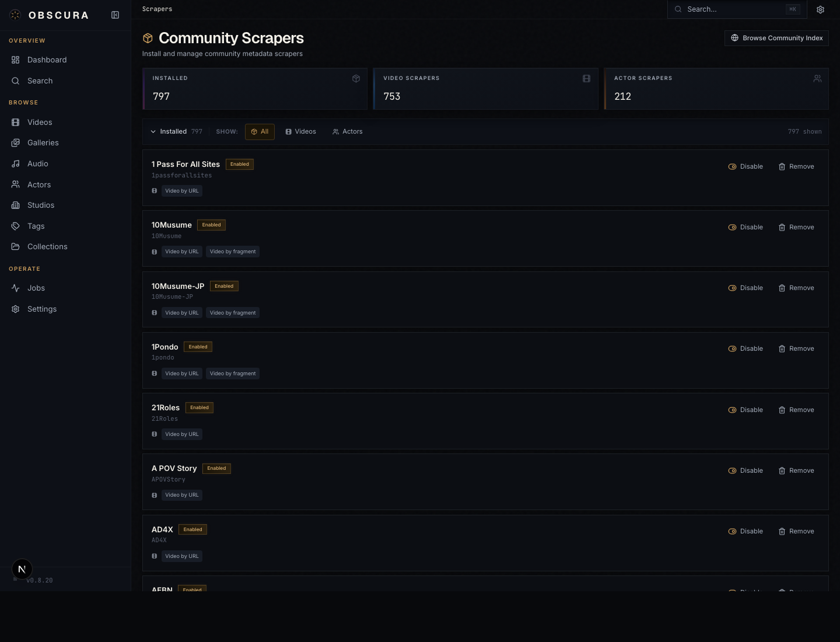Click the APOVStory identifier text

[x=169, y=479]
